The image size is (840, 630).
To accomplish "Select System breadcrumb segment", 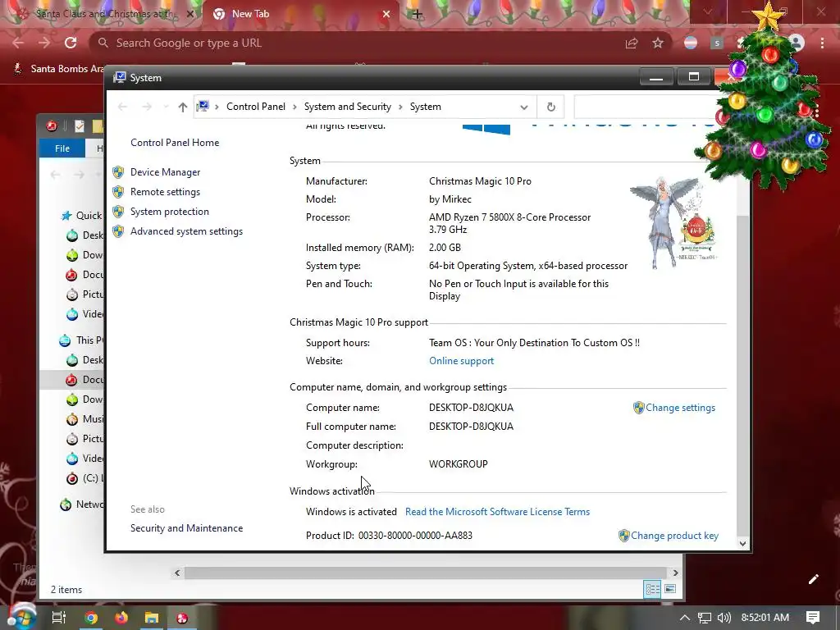I will click(x=426, y=107).
